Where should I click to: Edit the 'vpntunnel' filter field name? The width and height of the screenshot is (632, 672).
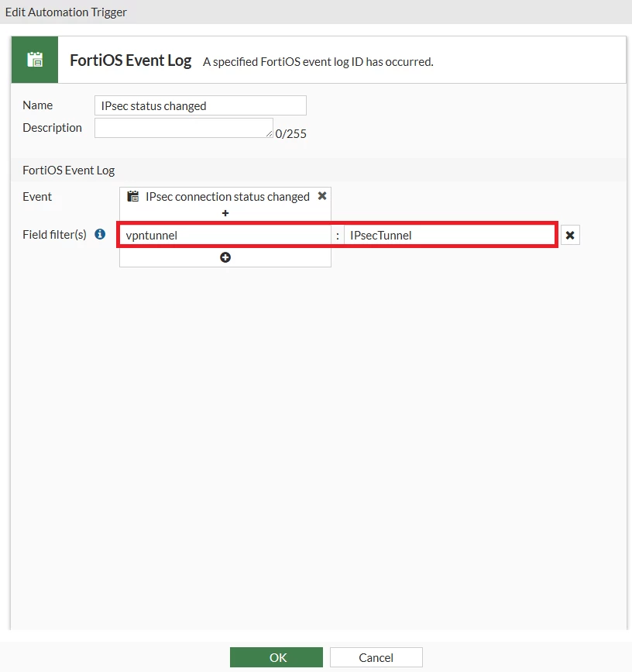coord(225,235)
